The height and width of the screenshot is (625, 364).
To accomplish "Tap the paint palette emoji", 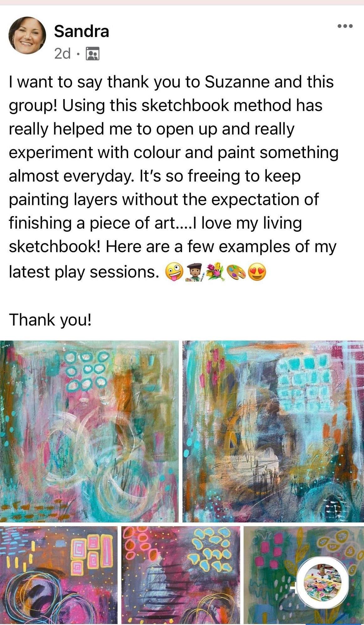I will [x=236, y=272].
